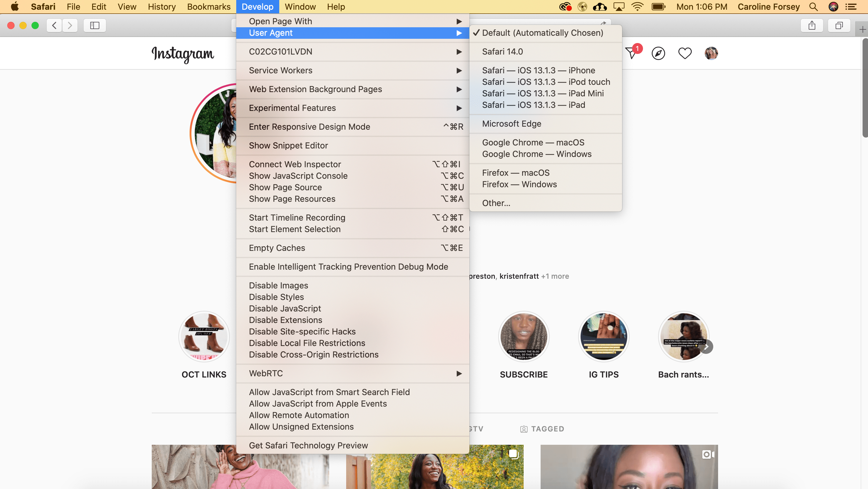Click the back navigation arrow icon
The image size is (868, 489).
54,25
